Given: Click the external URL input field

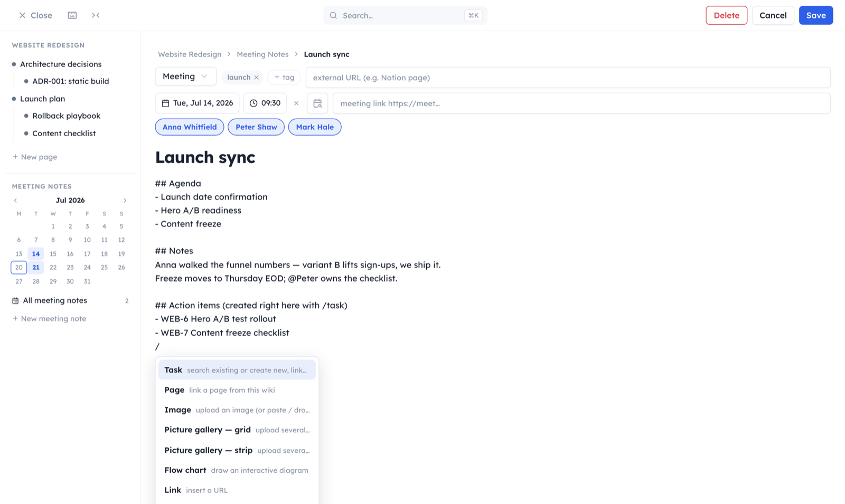Looking at the screenshot, I should click(x=568, y=78).
